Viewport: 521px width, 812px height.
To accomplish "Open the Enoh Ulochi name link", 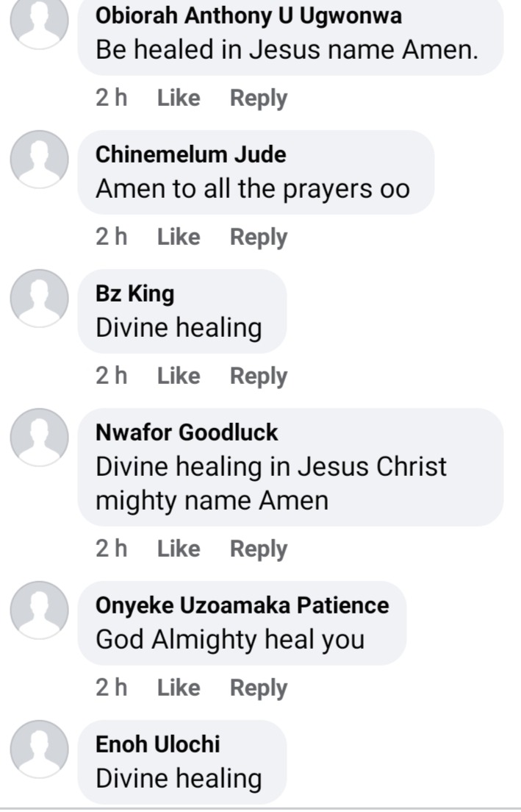I will coord(158,744).
